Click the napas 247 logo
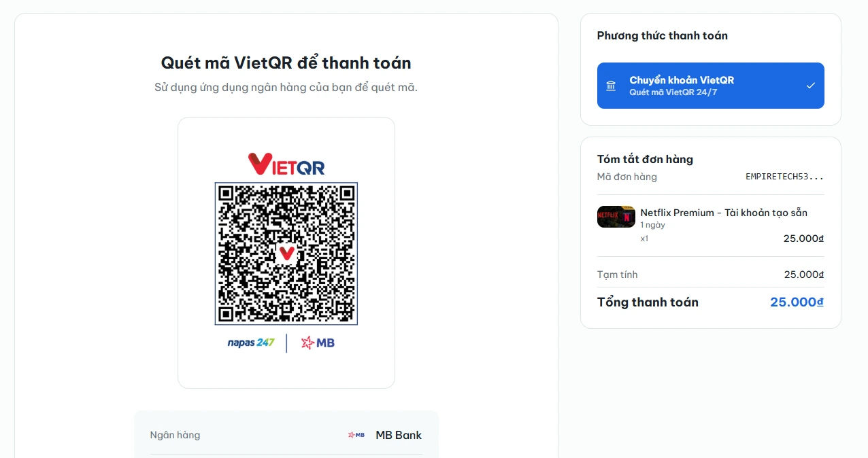Image resolution: width=868 pixels, height=458 pixels. 251,342
